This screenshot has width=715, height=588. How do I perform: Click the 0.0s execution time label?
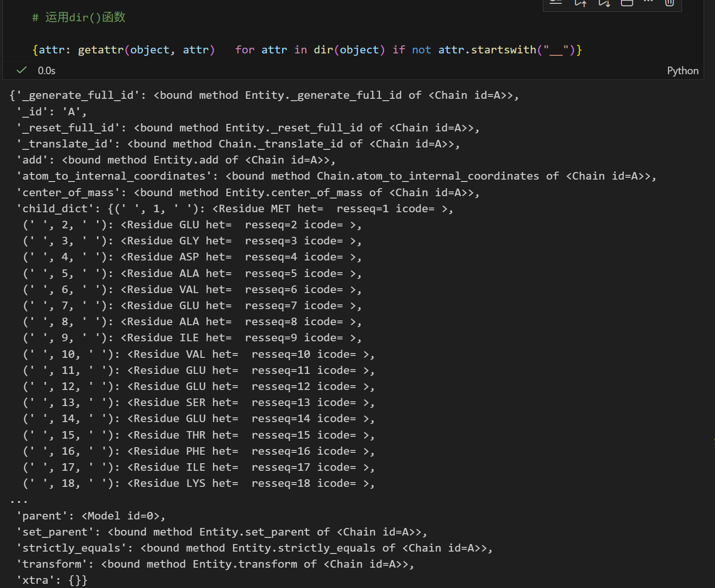(x=46, y=71)
